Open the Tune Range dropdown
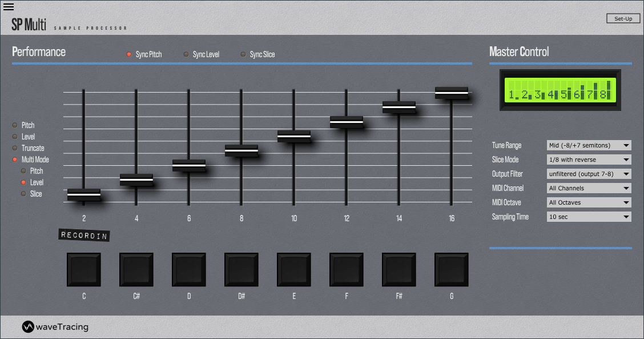 589,145
